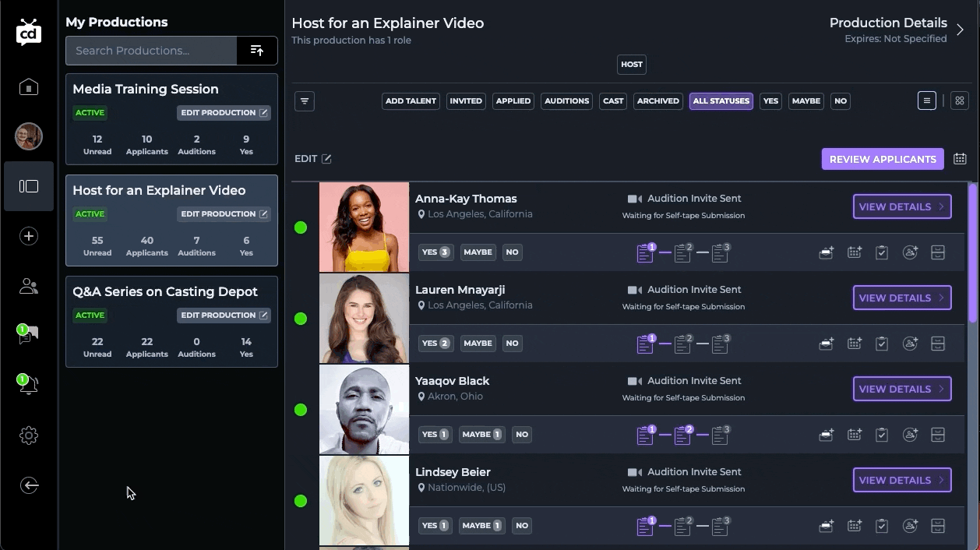Screen dimensions: 980x550
Task: Click the REVIEW APPLICANTS button
Action: (883, 159)
